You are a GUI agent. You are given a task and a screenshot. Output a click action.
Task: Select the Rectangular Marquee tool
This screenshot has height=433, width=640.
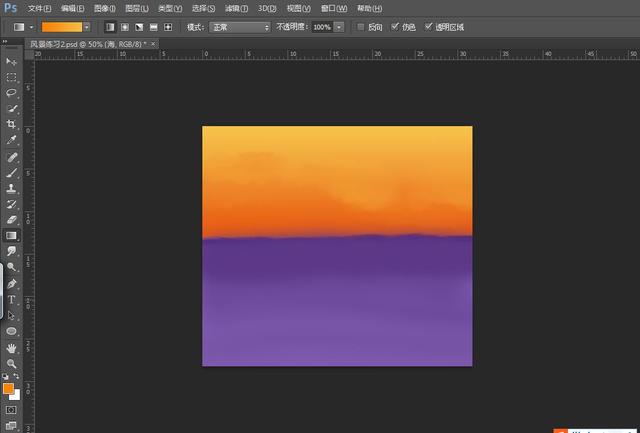pos(12,77)
